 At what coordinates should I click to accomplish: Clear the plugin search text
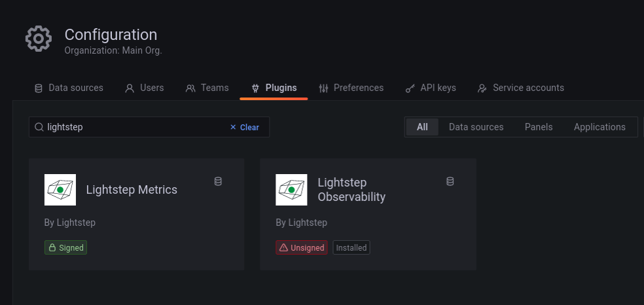244,127
